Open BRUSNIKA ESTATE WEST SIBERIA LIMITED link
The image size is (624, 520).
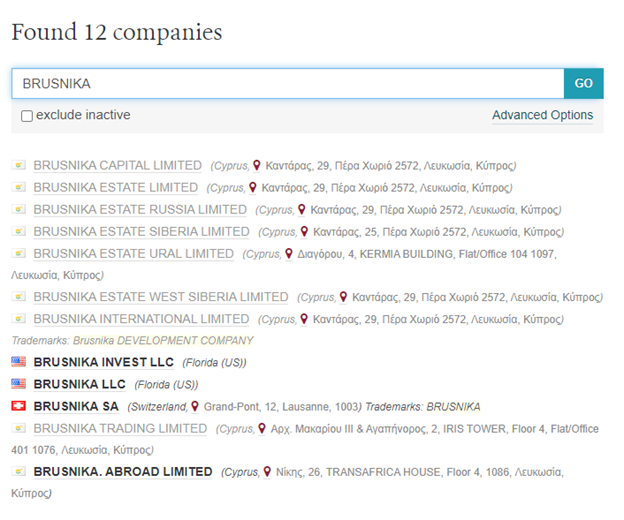click(x=160, y=297)
